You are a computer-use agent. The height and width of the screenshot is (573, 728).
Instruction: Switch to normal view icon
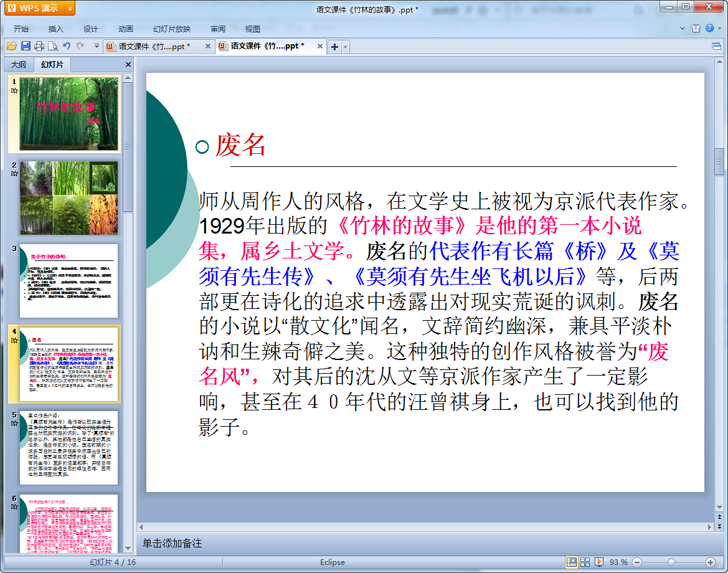pos(572,562)
